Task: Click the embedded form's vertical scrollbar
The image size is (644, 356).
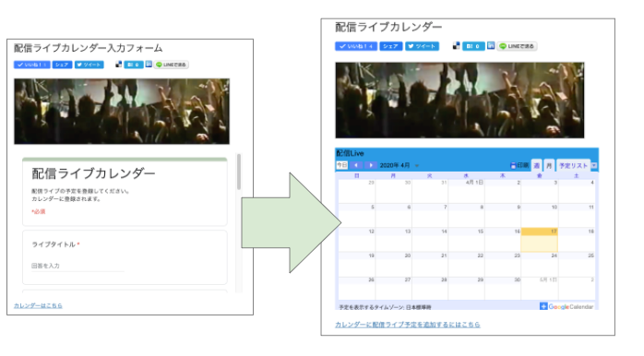Action: (x=239, y=172)
